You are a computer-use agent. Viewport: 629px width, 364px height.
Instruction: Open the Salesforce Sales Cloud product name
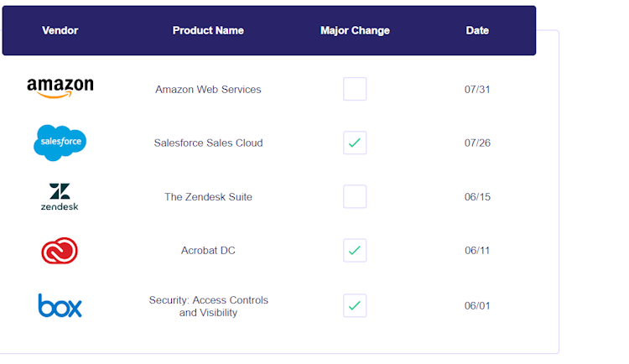pos(208,143)
